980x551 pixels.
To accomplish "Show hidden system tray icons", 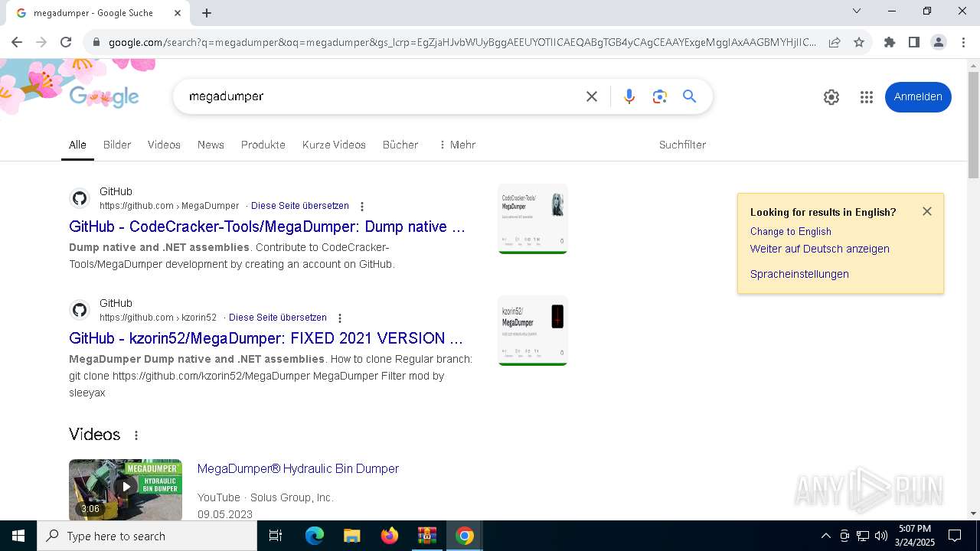I will coord(825,536).
